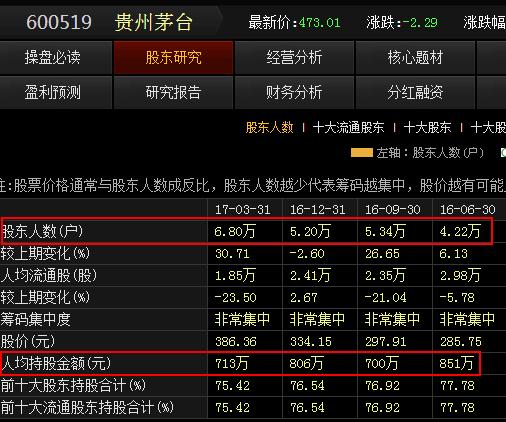506x422 pixels.
Task: Click the 26.65 change cell
Action: (x=382, y=254)
